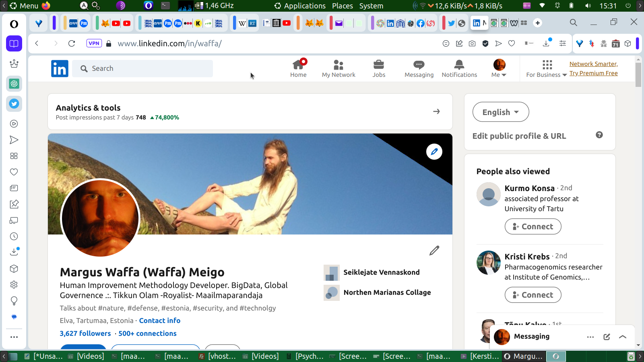This screenshot has width=644, height=362.
Task: Compose a new message in Messaging overlay
Action: point(607,337)
